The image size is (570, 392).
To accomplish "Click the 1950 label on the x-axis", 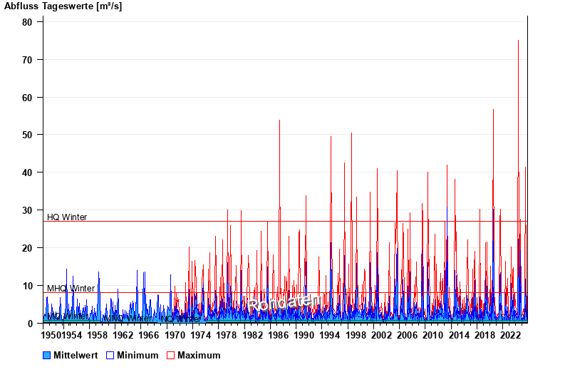I will click(51, 335).
